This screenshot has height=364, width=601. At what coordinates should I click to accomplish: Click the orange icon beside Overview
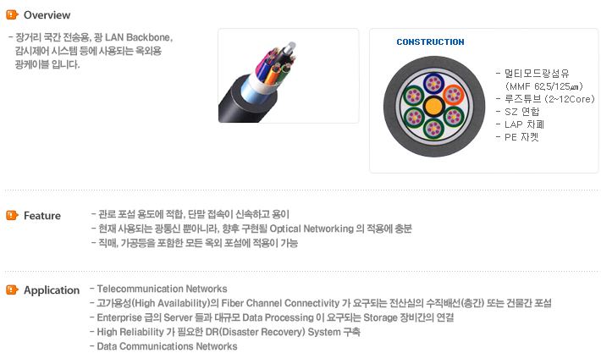pyautogui.click(x=12, y=14)
